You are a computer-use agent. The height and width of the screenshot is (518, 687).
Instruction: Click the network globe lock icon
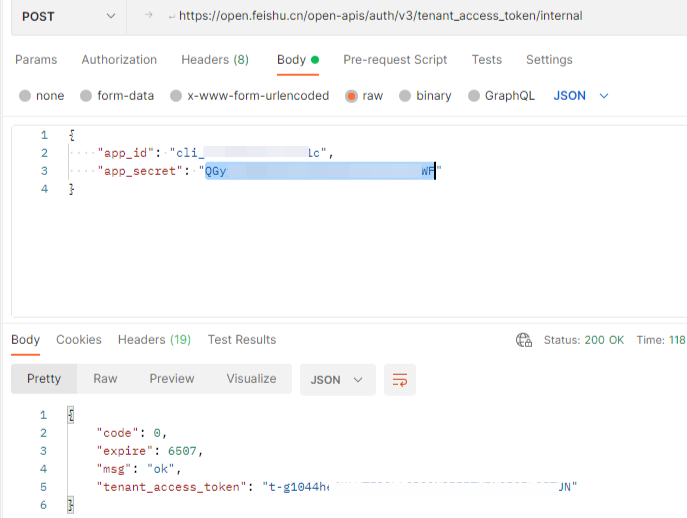click(524, 340)
